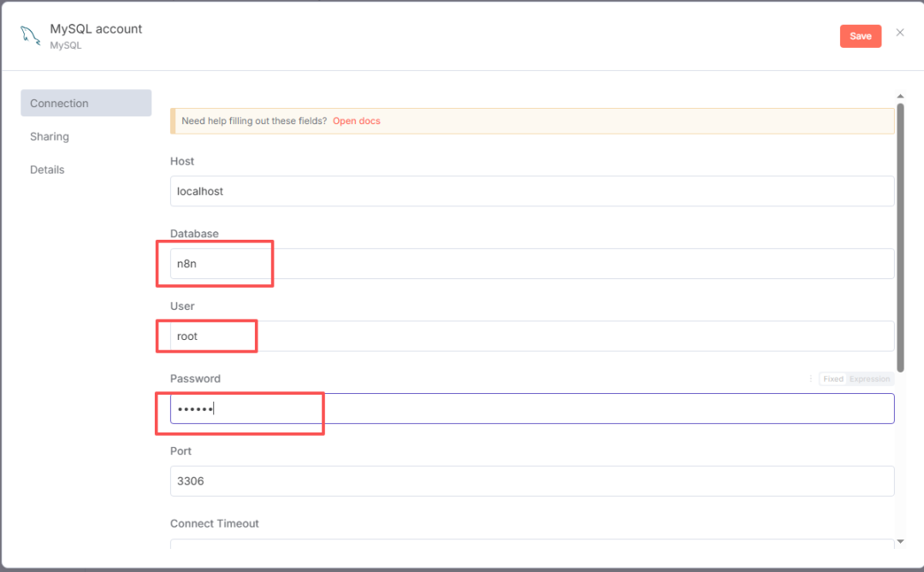
Task: Click the MySQL account title
Action: click(x=96, y=29)
